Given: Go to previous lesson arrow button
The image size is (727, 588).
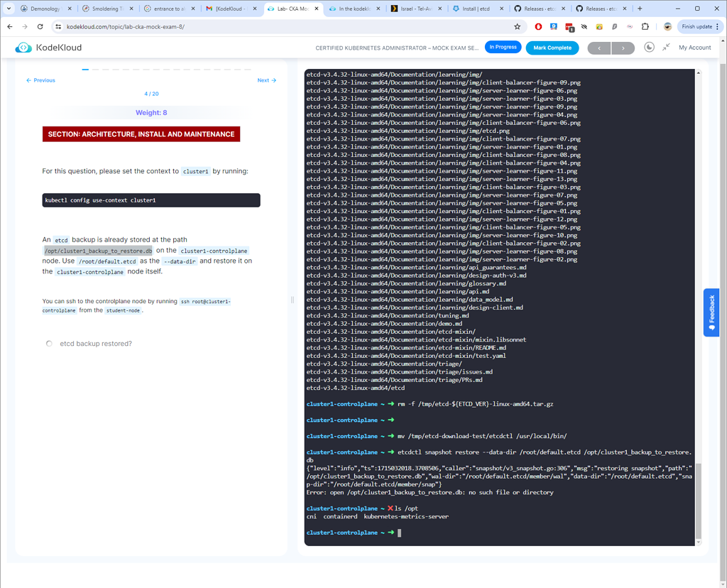Looking at the screenshot, I should pos(598,48).
